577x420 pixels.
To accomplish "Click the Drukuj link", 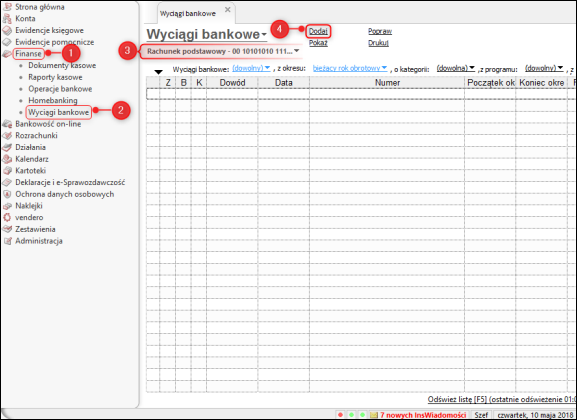I will click(378, 43).
